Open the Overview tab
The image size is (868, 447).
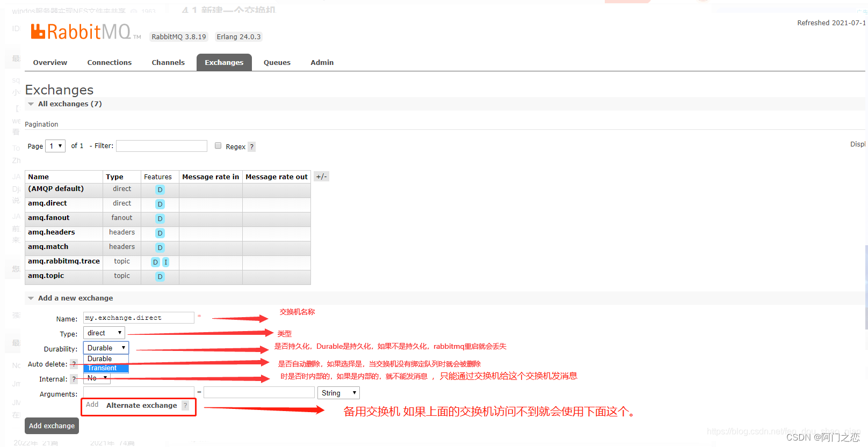pyautogui.click(x=50, y=63)
